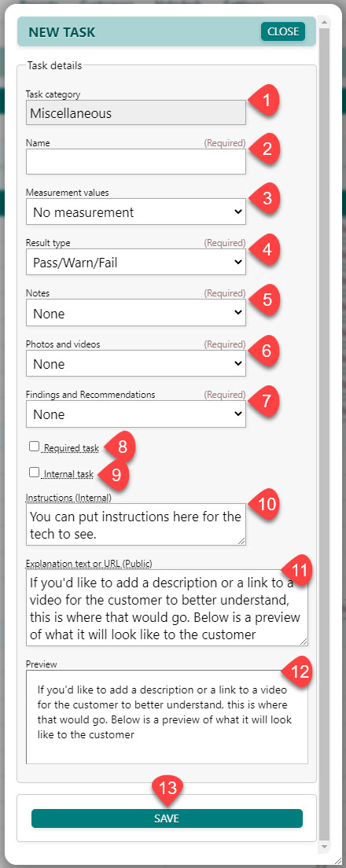Open the Photos and videos dropdown
The height and width of the screenshot is (868, 346).
click(x=135, y=363)
